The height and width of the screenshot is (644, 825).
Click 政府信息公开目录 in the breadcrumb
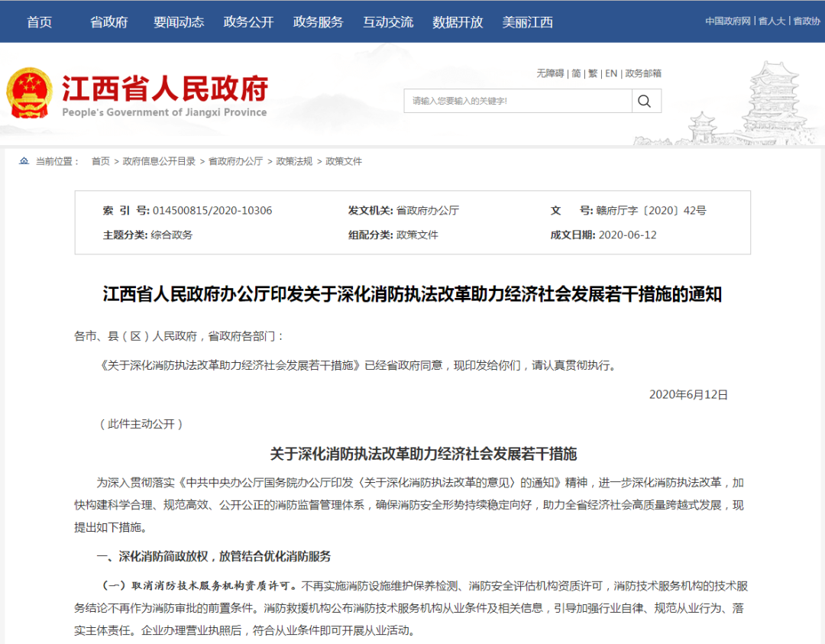point(159,161)
